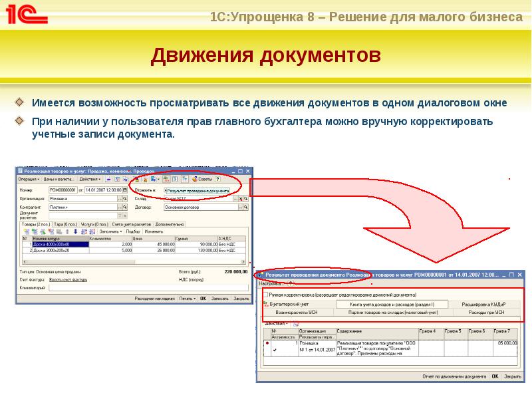Open the Действия menu in sales document
Screen dimensions: 532x399
click(90, 179)
